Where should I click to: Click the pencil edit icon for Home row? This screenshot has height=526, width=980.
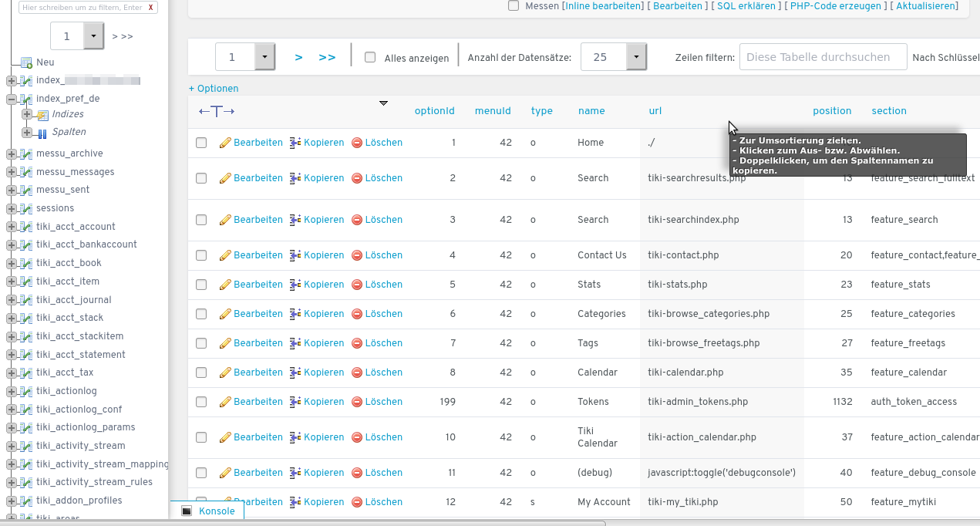tap(225, 143)
